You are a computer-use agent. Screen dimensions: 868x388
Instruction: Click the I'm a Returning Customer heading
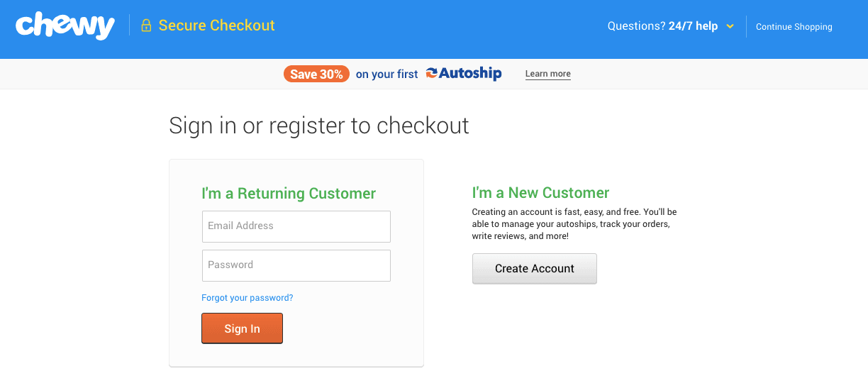pos(289,194)
